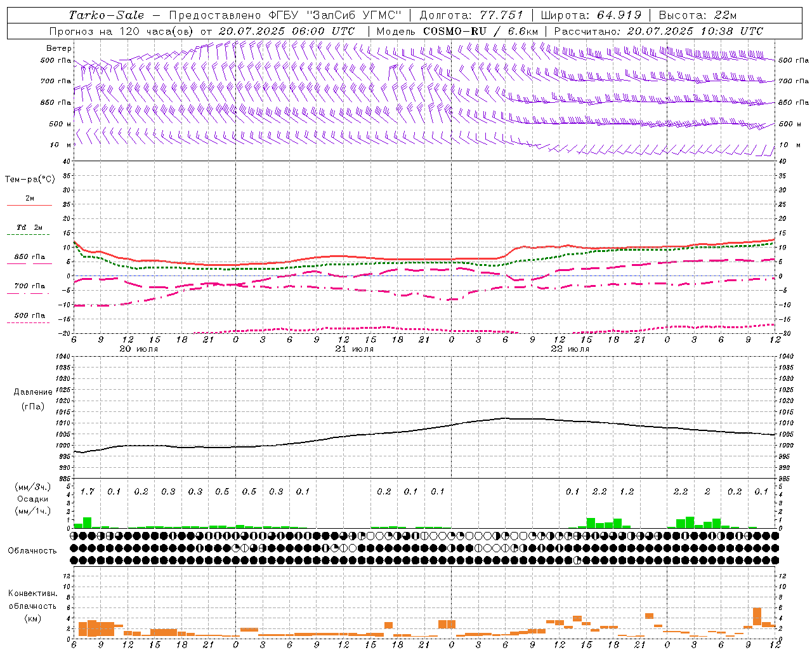Click the 20 июля date label
Viewport: 812px width, 650px height.
(x=138, y=349)
